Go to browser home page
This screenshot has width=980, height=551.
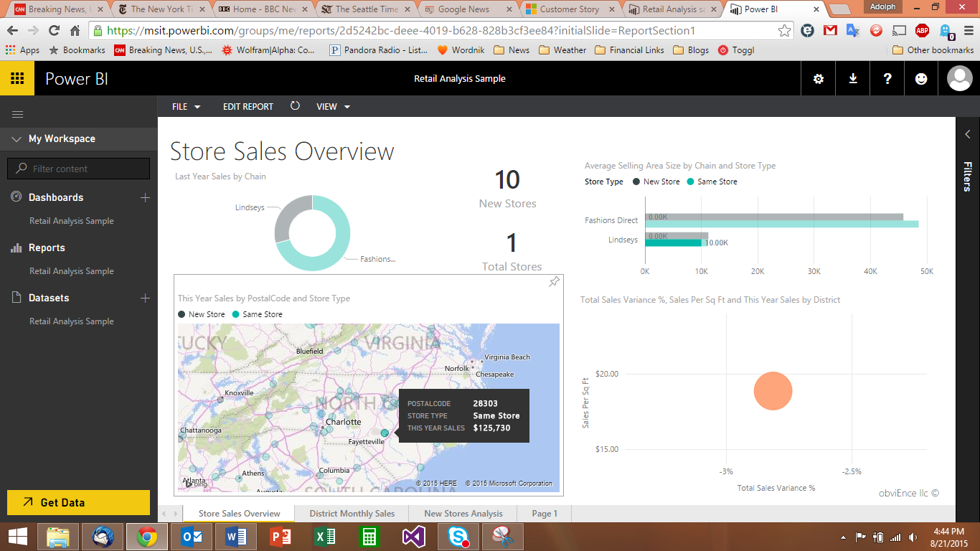coord(75,31)
